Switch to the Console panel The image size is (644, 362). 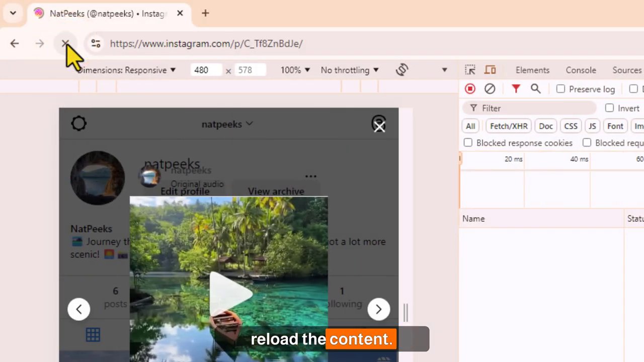[x=581, y=70]
